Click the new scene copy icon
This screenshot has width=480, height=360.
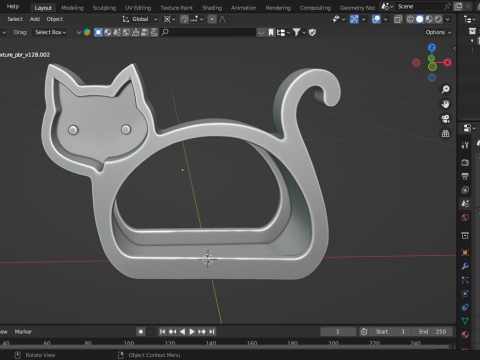(x=458, y=6)
